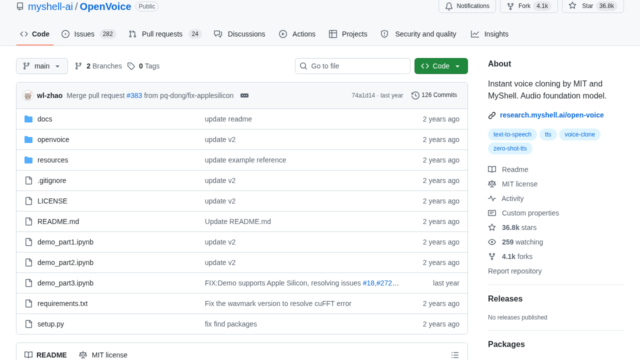Viewport: 640px width, 360px height.
Task: Open the 'update example reference' commit message
Action: [x=245, y=160]
